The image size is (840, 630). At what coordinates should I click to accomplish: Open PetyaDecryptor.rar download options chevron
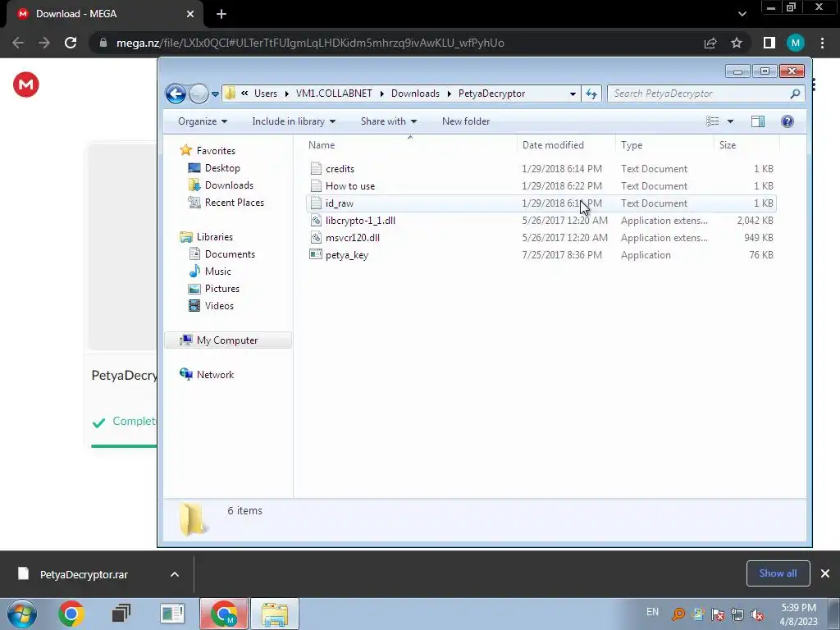click(x=175, y=574)
